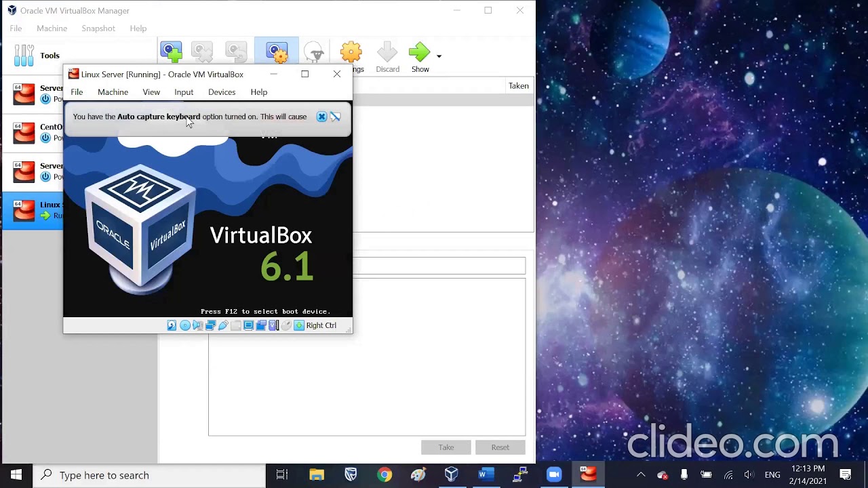Click the Reset button in snapshot pane
868x488 pixels.
tap(500, 447)
